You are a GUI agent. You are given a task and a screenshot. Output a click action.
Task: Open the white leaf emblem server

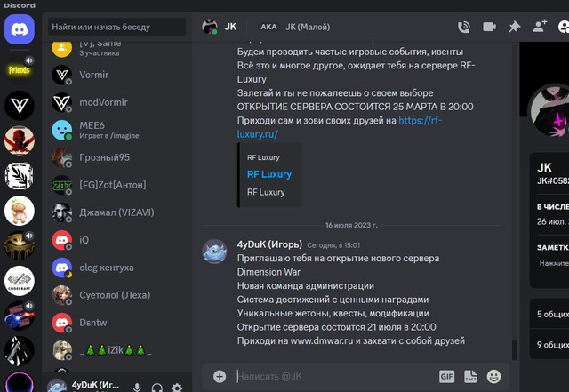[x=20, y=176]
